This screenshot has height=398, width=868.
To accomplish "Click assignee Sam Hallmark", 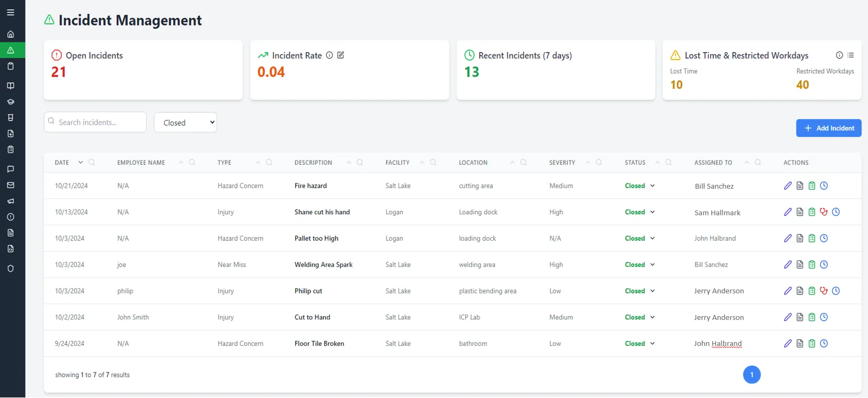I will tap(717, 213).
